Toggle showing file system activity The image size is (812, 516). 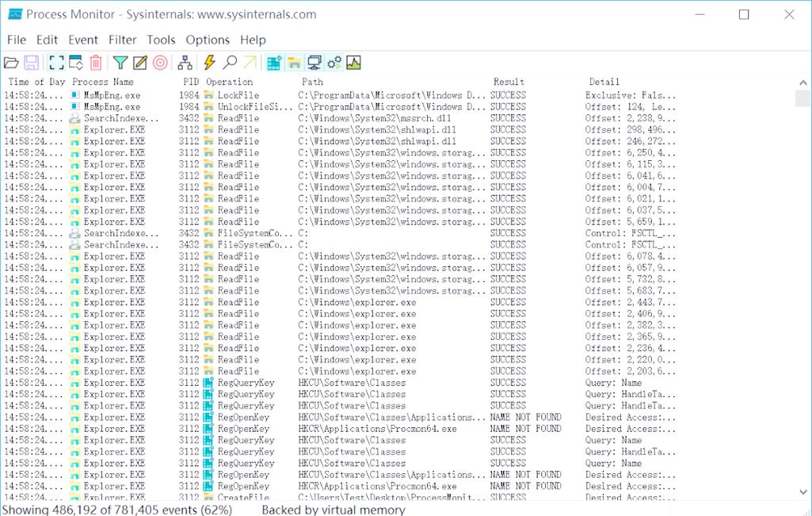(292, 62)
